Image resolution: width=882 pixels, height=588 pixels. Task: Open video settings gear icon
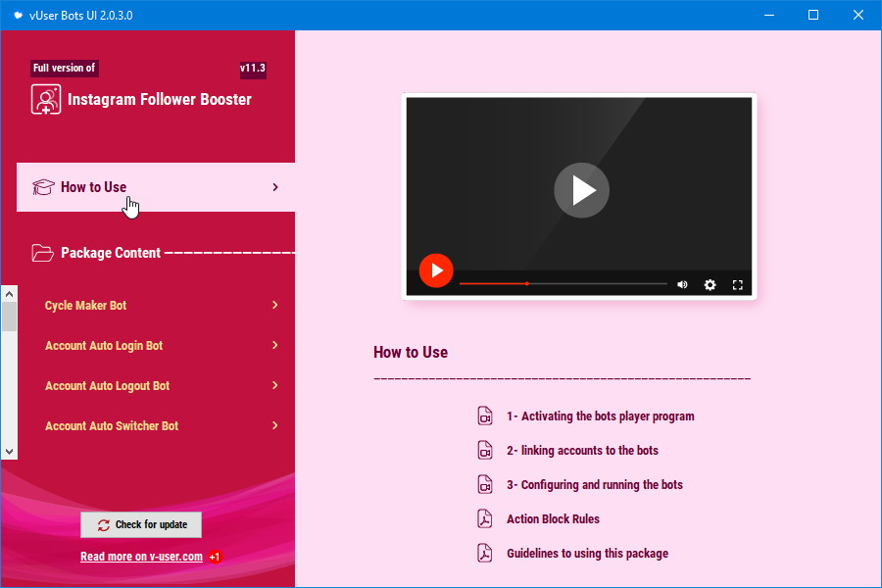coord(710,285)
